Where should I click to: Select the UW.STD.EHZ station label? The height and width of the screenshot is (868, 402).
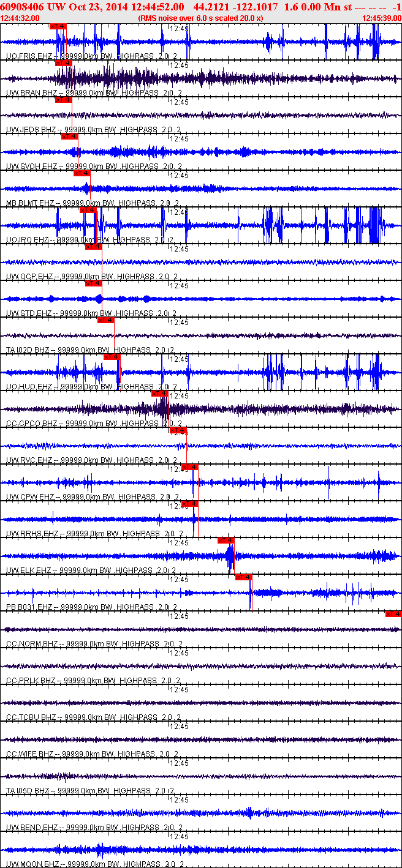(29, 313)
